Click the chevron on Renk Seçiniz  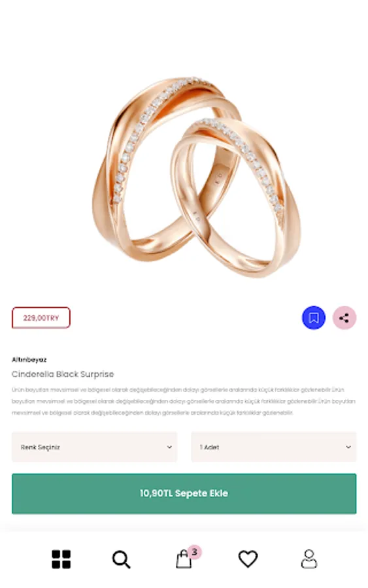click(x=169, y=447)
